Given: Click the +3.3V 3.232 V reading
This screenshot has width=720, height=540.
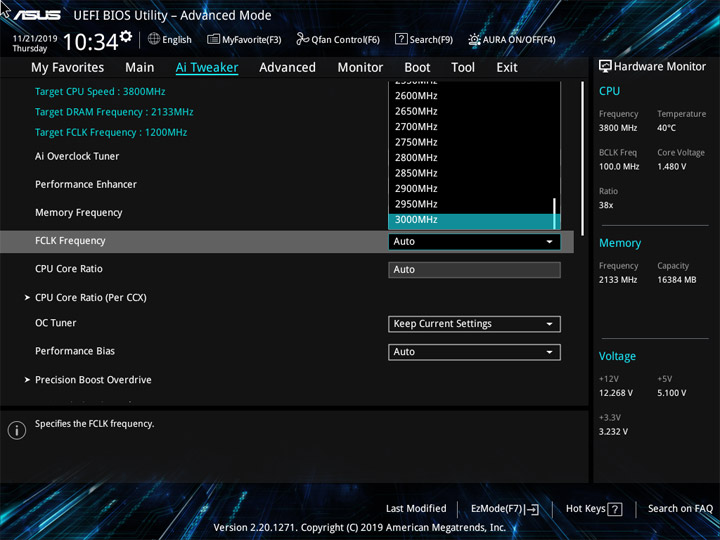Looking at the screenshot, I should tap(613, 432).
